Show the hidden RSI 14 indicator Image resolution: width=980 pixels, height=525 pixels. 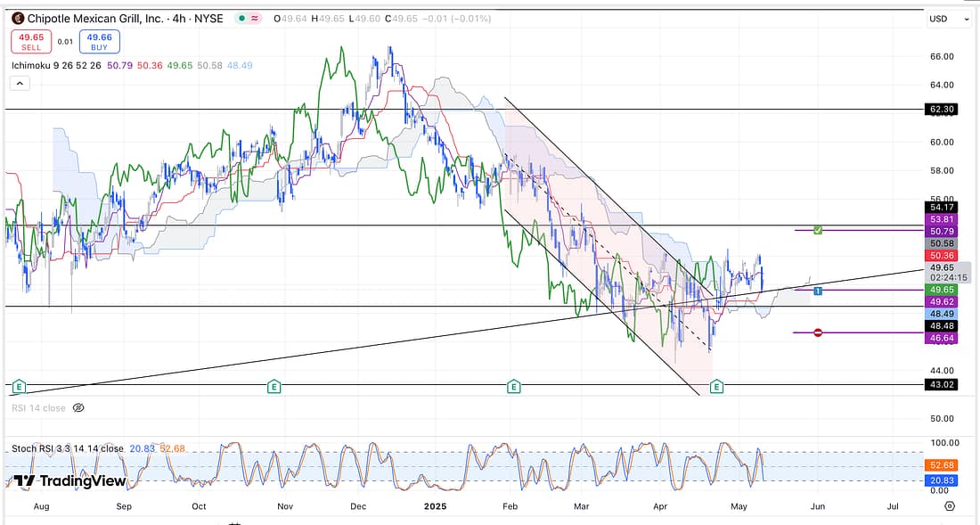coord(78,407)
